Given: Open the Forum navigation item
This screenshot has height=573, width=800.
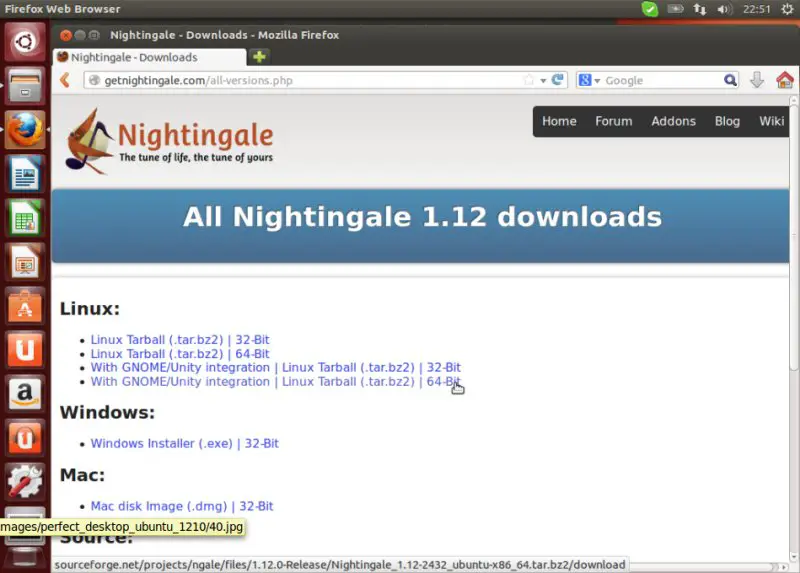Looking at the screenshot, I should click(x=614, y=121).
